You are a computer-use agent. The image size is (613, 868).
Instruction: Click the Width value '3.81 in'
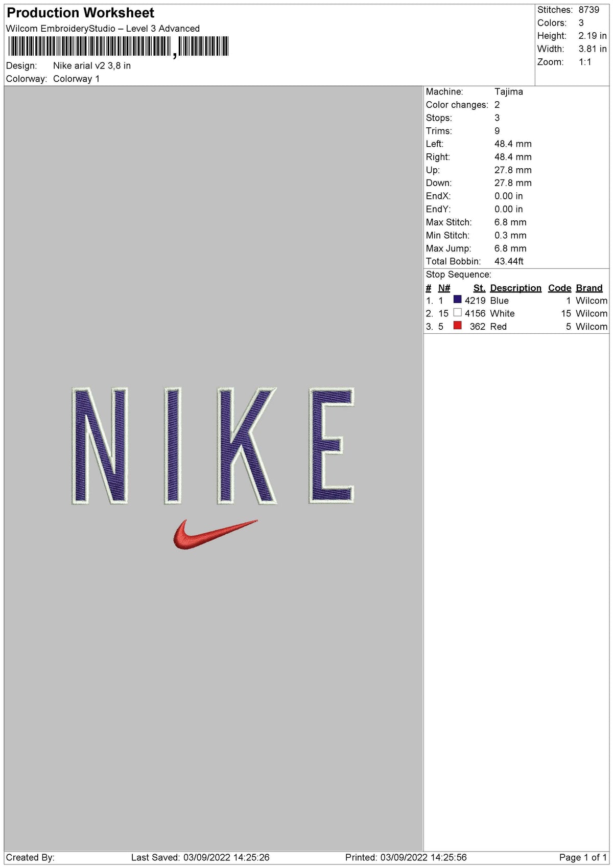coord(593,49)
